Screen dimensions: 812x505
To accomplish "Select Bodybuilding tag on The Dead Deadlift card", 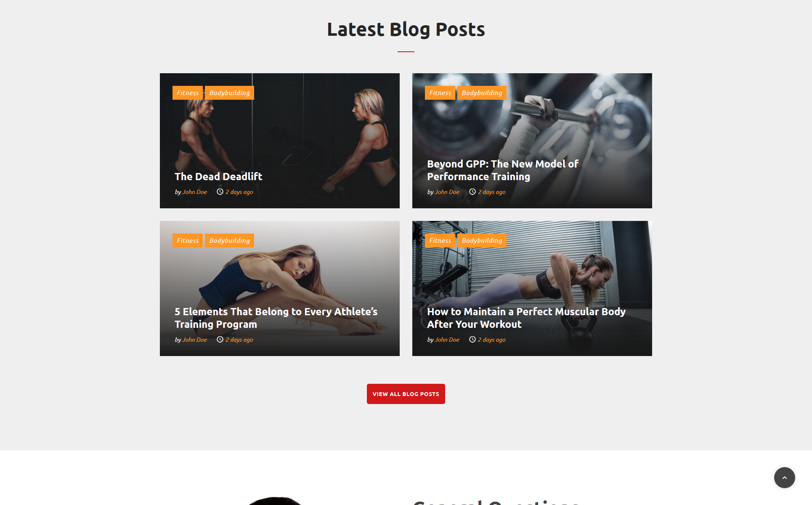I will (x=229, y=93).
